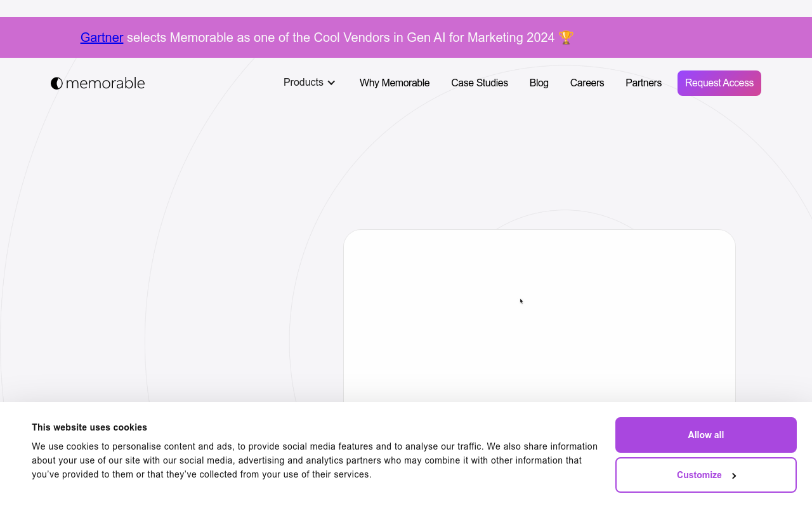Click Request Access button

719,83
